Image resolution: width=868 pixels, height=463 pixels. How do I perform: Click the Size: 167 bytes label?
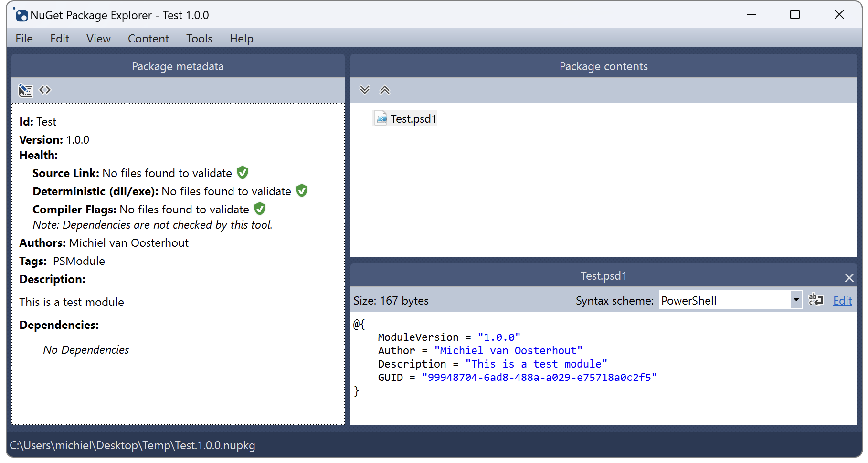pos(391,301)
